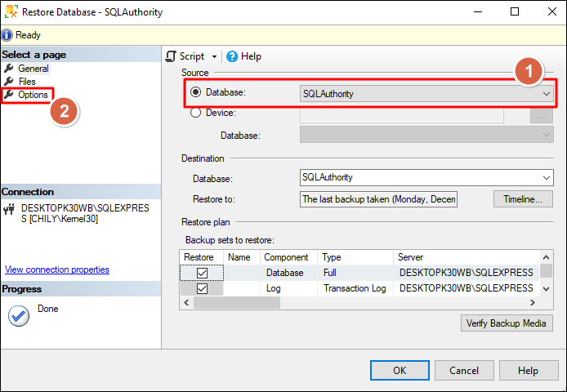Click the Options page wrench icon

point(9,95)
